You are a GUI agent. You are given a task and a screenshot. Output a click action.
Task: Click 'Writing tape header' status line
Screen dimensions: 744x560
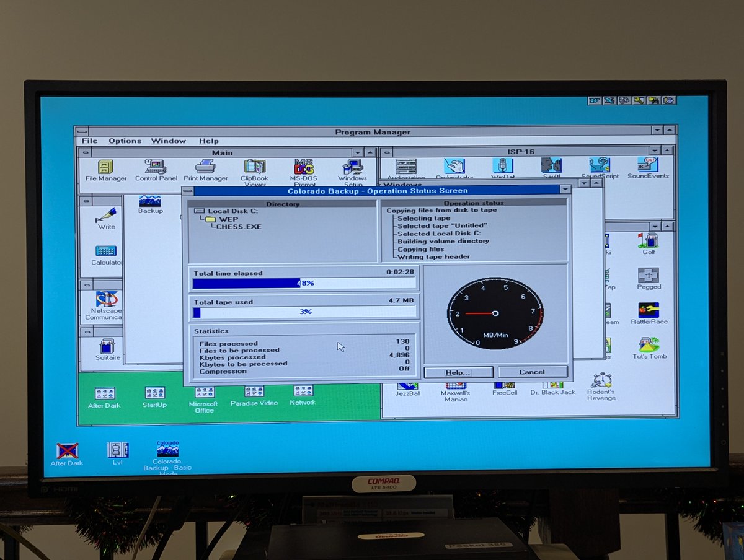[x=433, y=256]
